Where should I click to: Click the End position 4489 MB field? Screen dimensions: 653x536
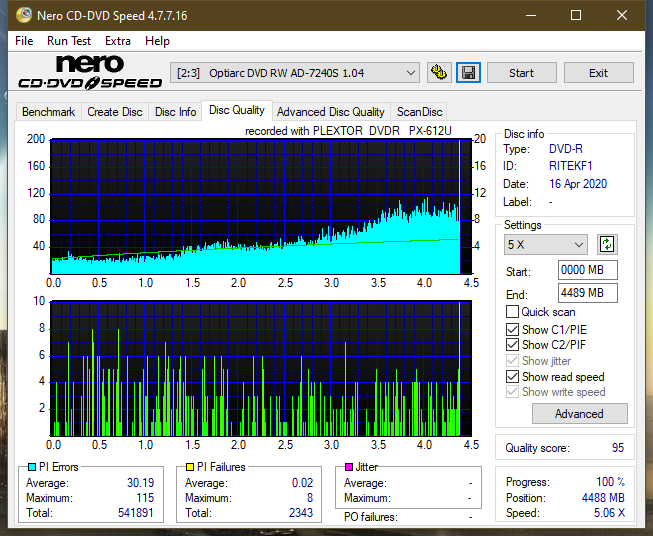click(x=587, y=293)
